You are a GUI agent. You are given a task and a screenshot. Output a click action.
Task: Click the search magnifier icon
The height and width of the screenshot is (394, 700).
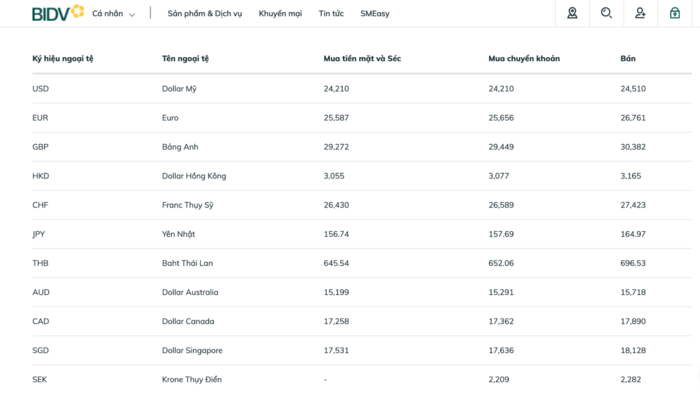(606, 13)
